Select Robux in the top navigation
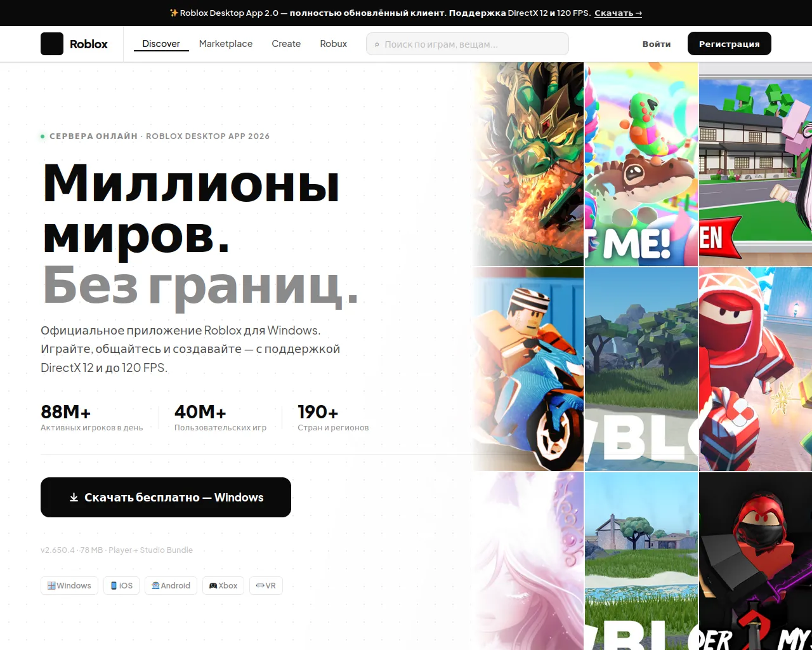Screen dimensions: 812x650 334,44
